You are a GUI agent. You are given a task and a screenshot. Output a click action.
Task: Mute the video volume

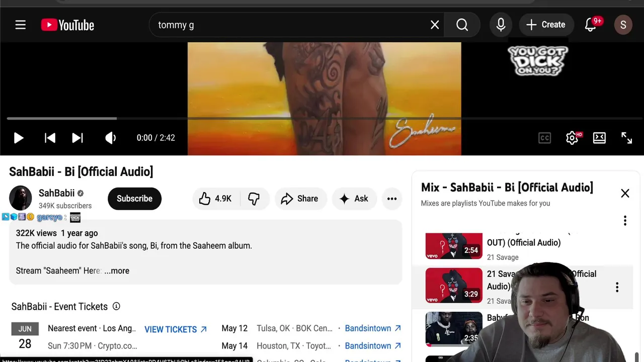pyautogui.click(x=110, y=138)
